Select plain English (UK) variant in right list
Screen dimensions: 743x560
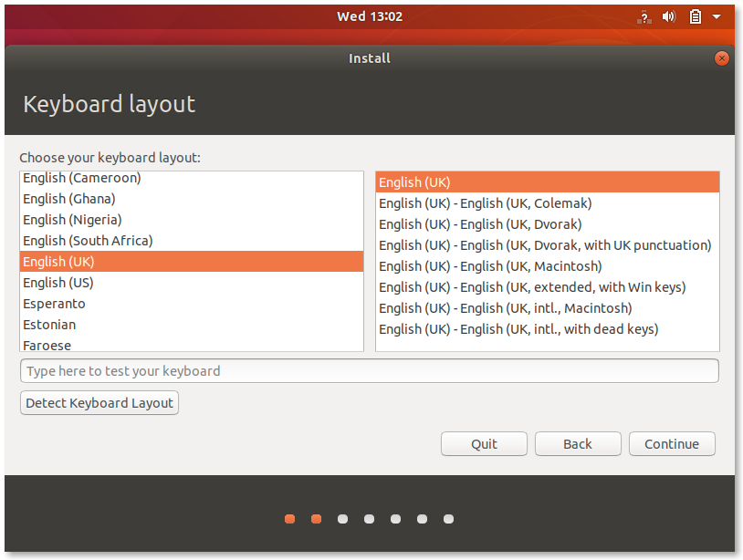[548, 182]
